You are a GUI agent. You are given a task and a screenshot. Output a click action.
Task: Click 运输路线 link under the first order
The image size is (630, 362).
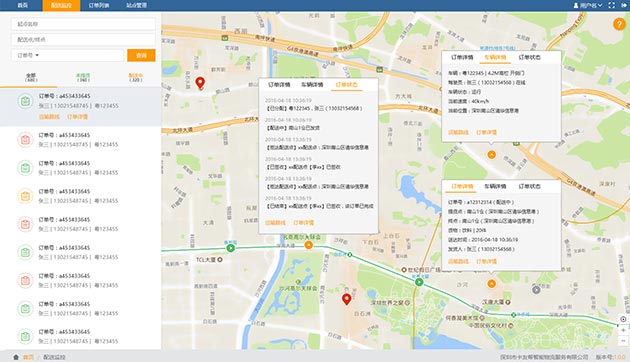[x=49, y=117]
